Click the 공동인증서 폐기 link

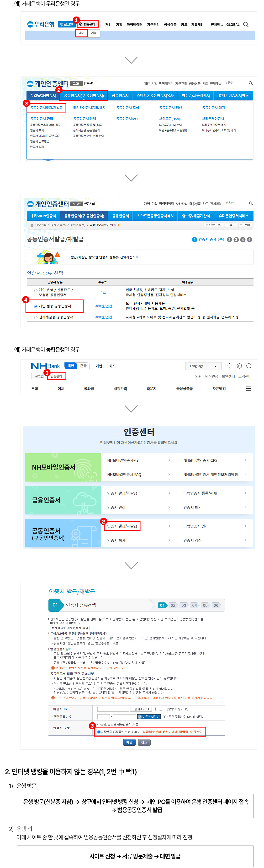pos(214,108)
